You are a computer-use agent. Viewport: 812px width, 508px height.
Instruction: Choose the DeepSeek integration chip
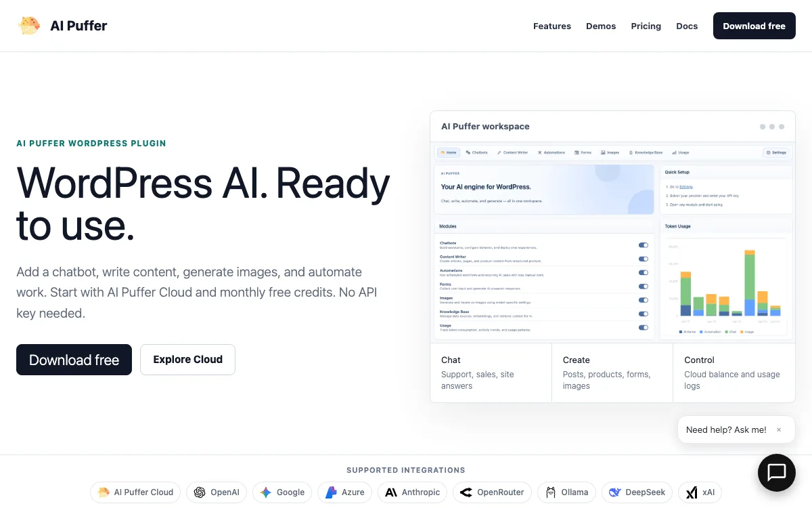coord(637,492)
